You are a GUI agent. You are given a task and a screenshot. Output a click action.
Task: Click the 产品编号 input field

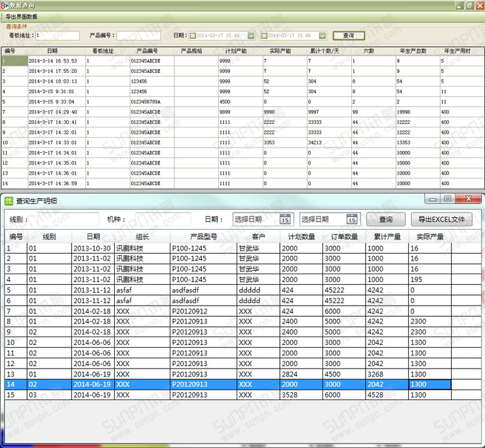[138, 35]
